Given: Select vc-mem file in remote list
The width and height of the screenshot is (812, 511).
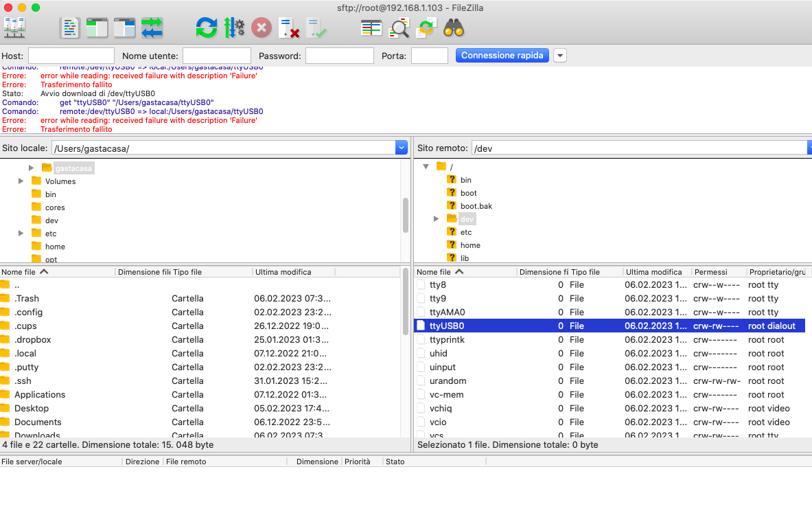Looking at the screenshot, I should click(610, 394).
